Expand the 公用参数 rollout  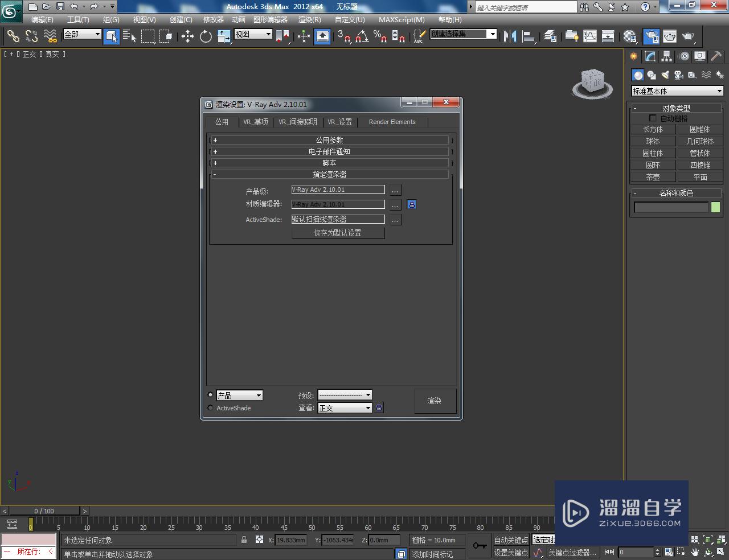tap(330, 140)
